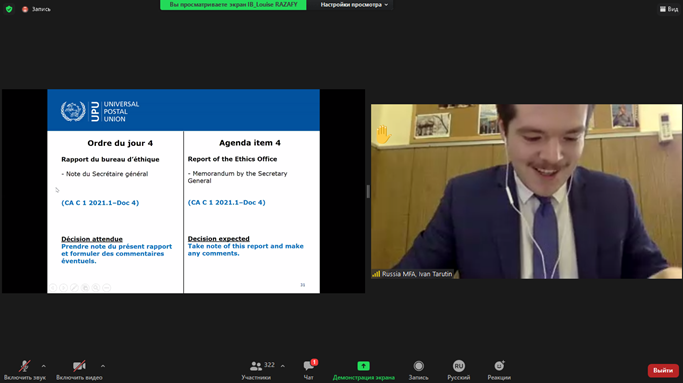Open Участники participants panel

point(256,370)
